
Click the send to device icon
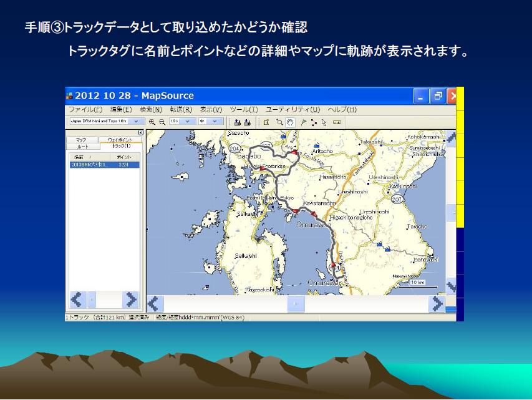(238, 122)
